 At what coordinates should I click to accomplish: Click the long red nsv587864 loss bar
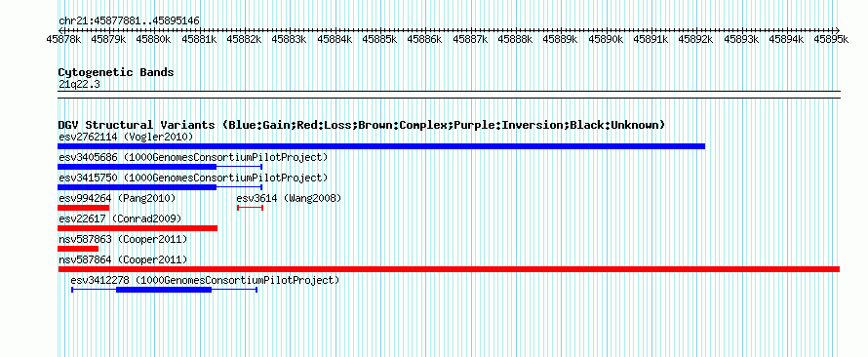[449, 269]
